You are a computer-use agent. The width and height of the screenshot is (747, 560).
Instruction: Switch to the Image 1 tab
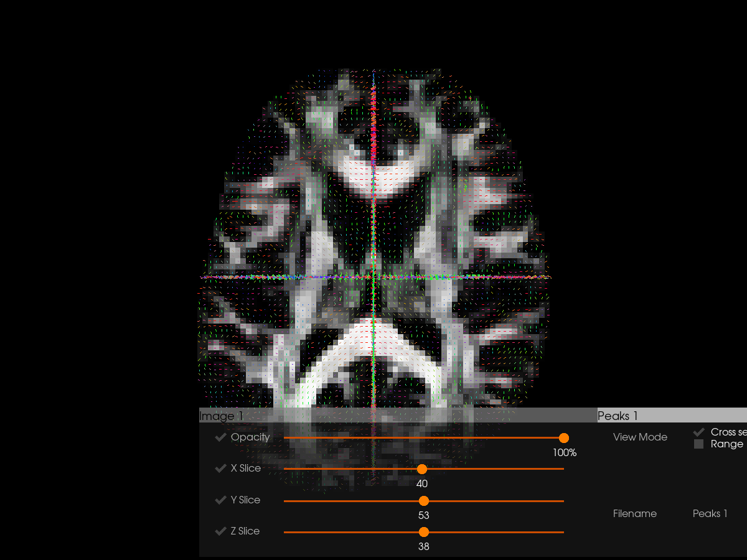tap(222, 416)
